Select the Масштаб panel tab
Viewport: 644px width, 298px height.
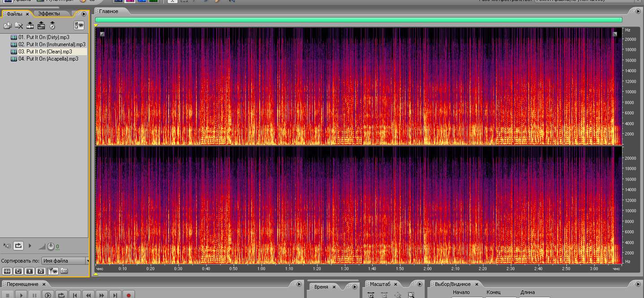pos(380,285)
